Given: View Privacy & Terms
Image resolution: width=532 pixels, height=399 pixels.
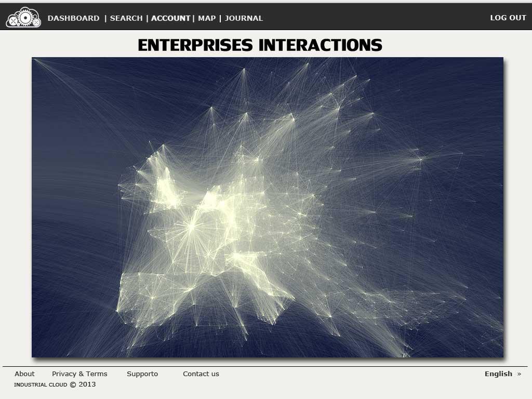Looking at the screenshot, I should click(x=79, y=374).
